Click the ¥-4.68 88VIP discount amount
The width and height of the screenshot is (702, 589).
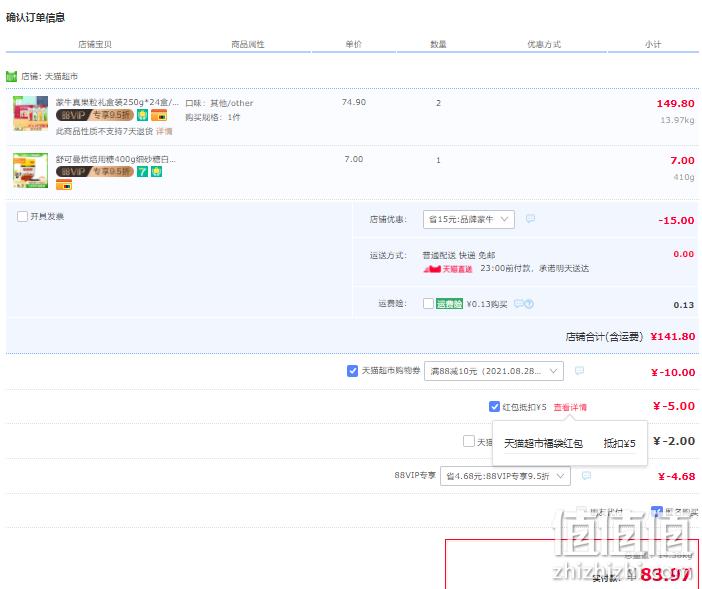click(676, 477)
